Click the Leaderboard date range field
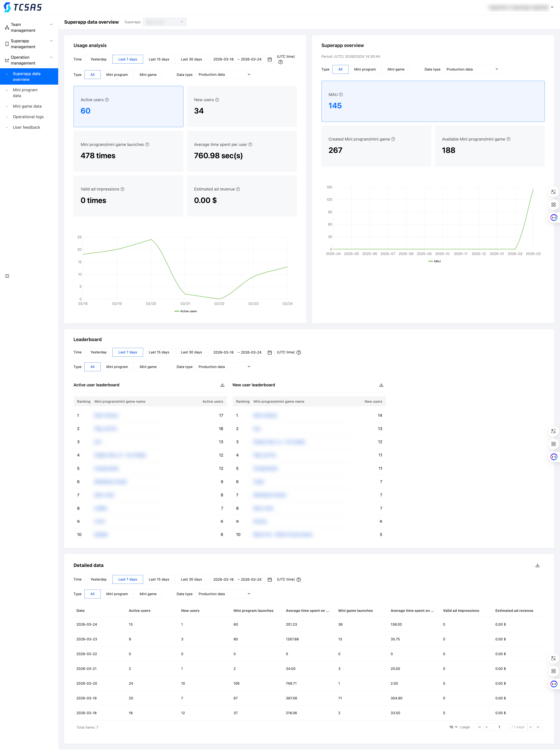560x750 pixels. (x=237, y=352)
